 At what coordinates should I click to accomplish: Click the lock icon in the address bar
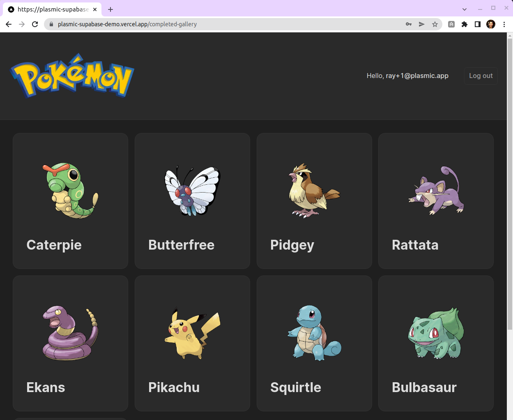click(x=51, y=24)
